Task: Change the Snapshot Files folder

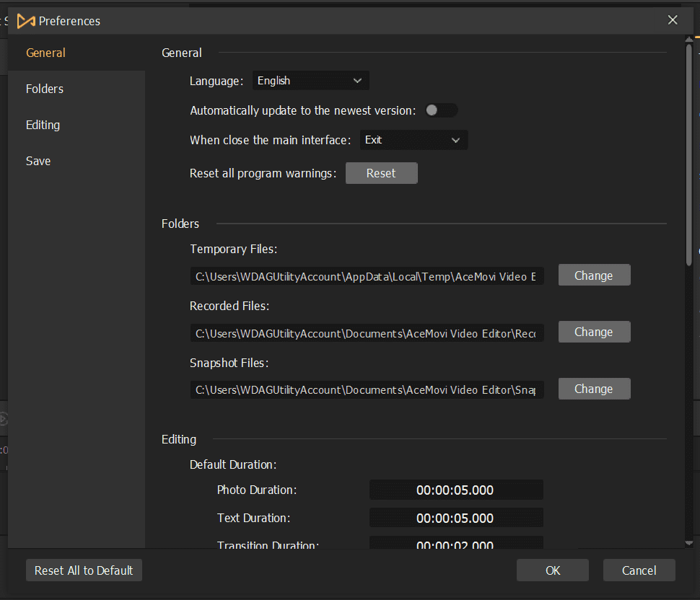Action: point(594,389)
